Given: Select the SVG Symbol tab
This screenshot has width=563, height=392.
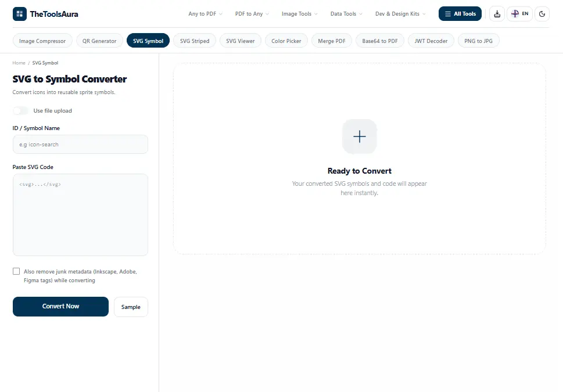Looking at the screenshot, I should click(x=148, y=41).
